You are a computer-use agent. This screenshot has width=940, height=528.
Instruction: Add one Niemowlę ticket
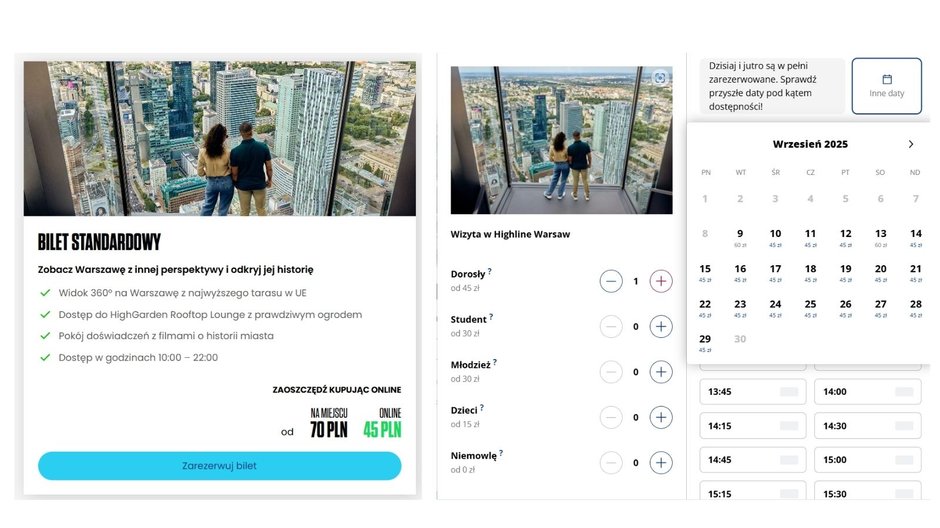coord(661,463)
